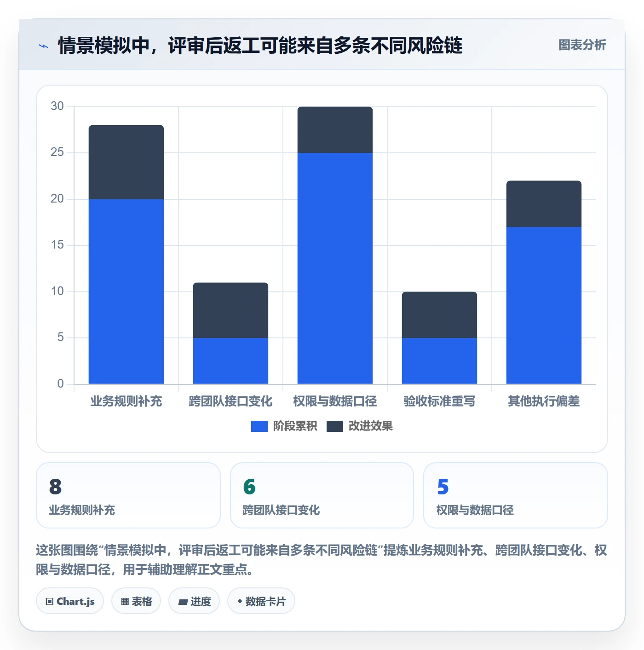Click the dark bar segment for 其他执行偏差
The width and height of the screenshot is (644, 650).
[x=544, y=204]
